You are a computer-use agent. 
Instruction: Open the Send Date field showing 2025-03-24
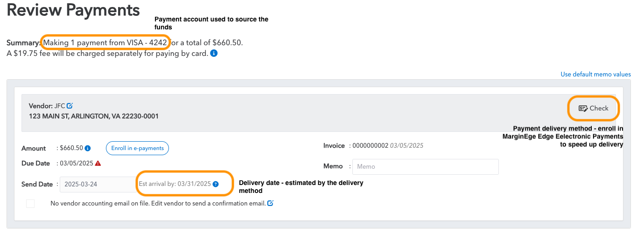tap(97, 184)
